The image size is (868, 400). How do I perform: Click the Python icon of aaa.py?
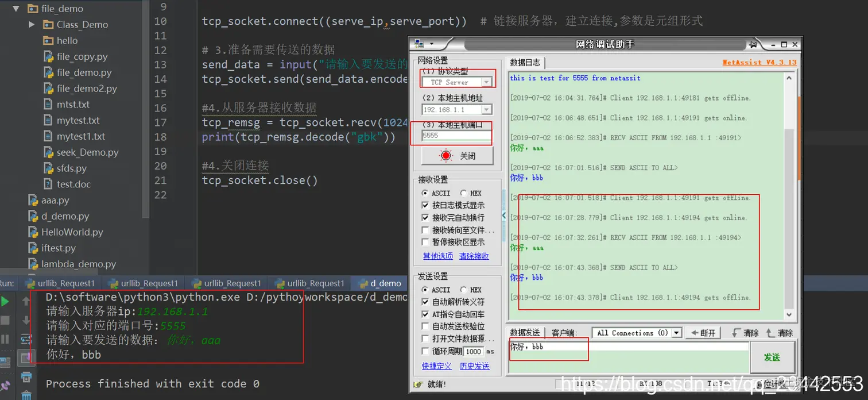point(33,200)
